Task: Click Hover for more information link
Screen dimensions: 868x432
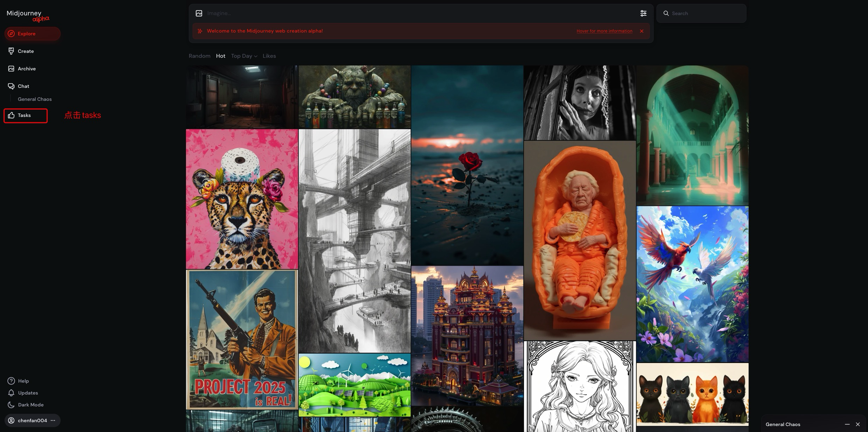Action: point(604,31)
